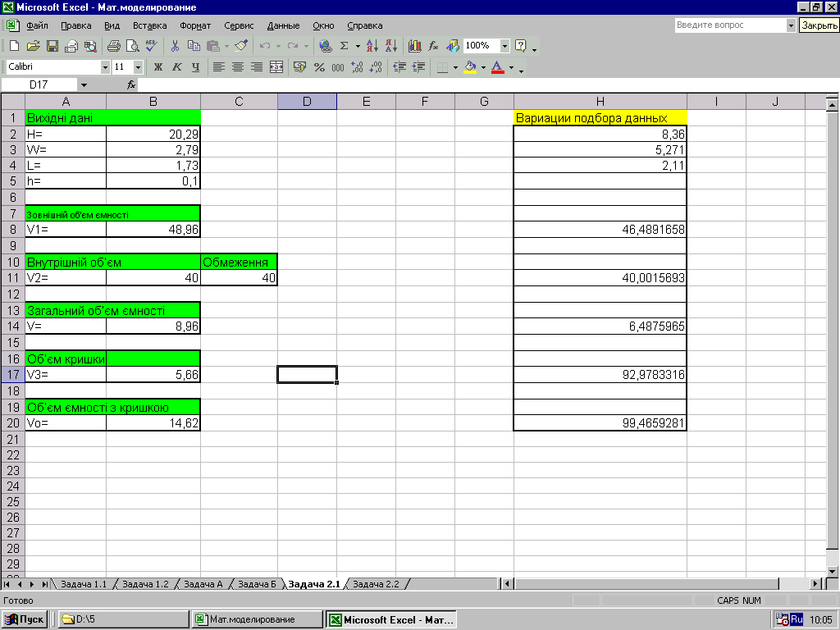The height and width of the screenshot is (630, 840).
Task: Expand the AutoSum functions dropdown arrow
Action: [x=358, y=46]
